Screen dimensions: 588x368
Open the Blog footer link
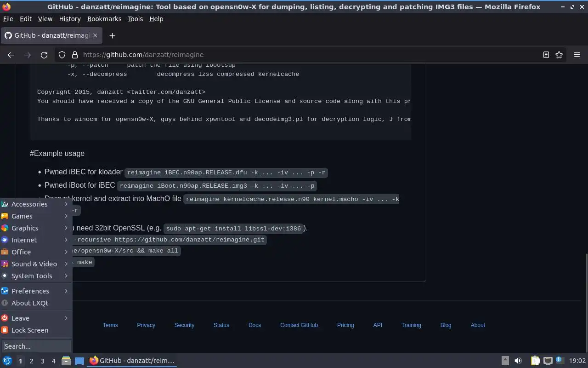(x=446, y=325)
